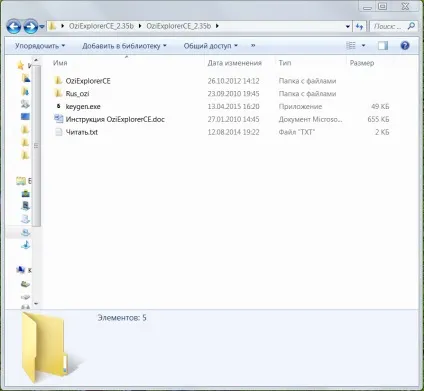Click the date 27.01.2010 14:45

coord(233,119)
